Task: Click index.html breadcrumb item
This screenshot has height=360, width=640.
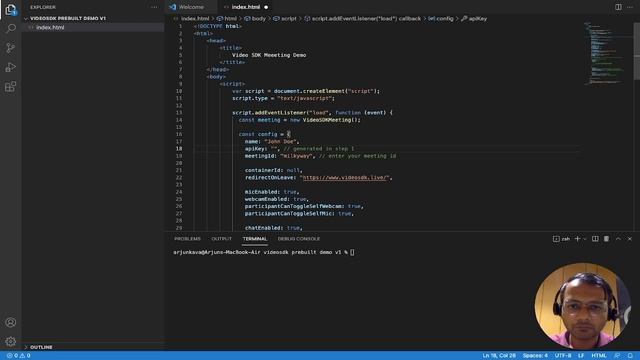Action: click(195, 18)
